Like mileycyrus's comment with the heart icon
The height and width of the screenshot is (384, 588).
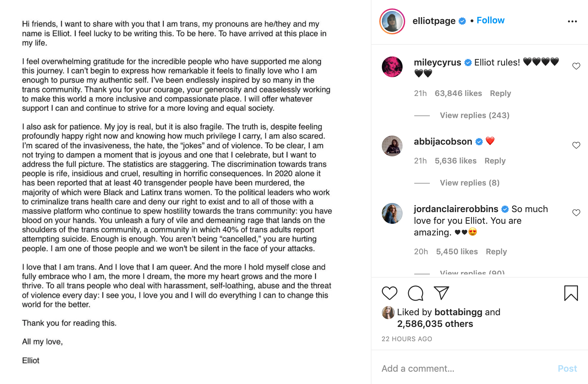click(x=577, y=66)
